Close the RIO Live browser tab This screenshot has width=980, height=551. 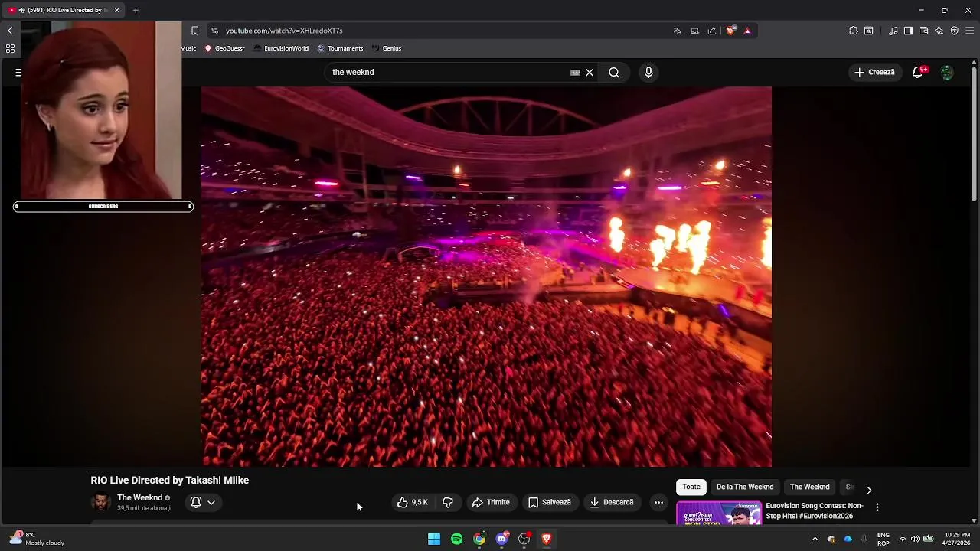[x=117, y=10]
